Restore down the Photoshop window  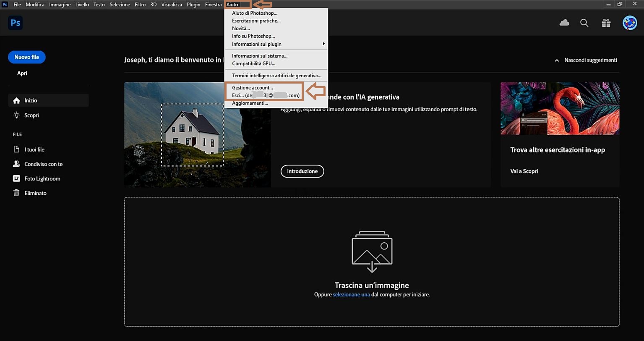[620, 4]
